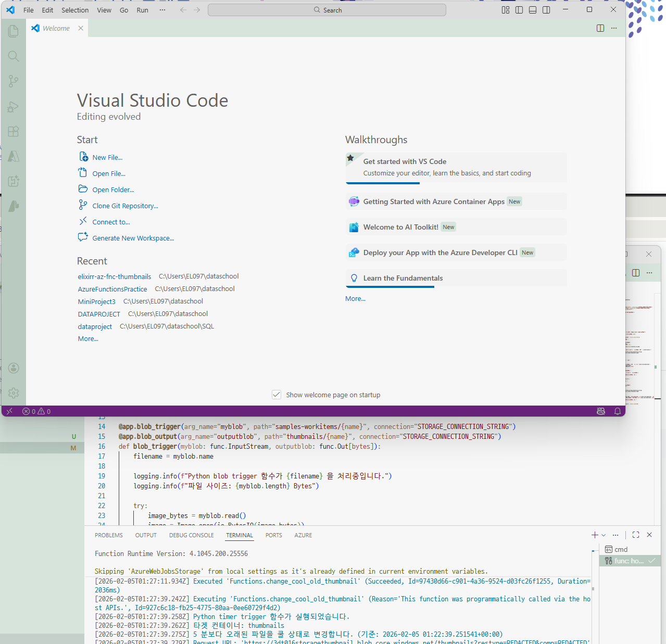Click the New File link
This screenshot has height=644, width=666.
coord(107,157)
